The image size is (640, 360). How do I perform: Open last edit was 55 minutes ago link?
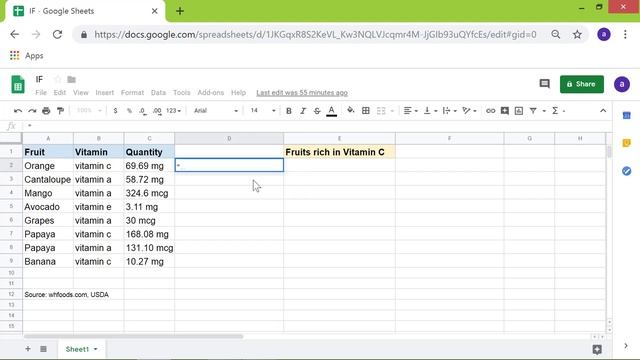tap(302, 93)
